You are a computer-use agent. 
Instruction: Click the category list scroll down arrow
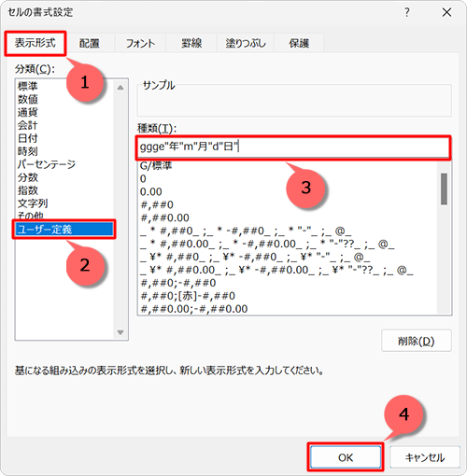click(x=120, y=332)
